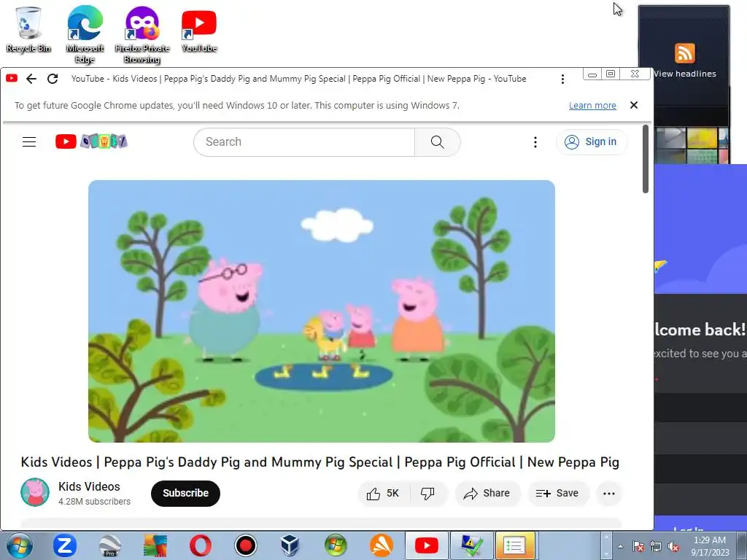Open the network tray icon
Image resolution: width=747 pixels, height=560 pixels.
tap(656, 546)
